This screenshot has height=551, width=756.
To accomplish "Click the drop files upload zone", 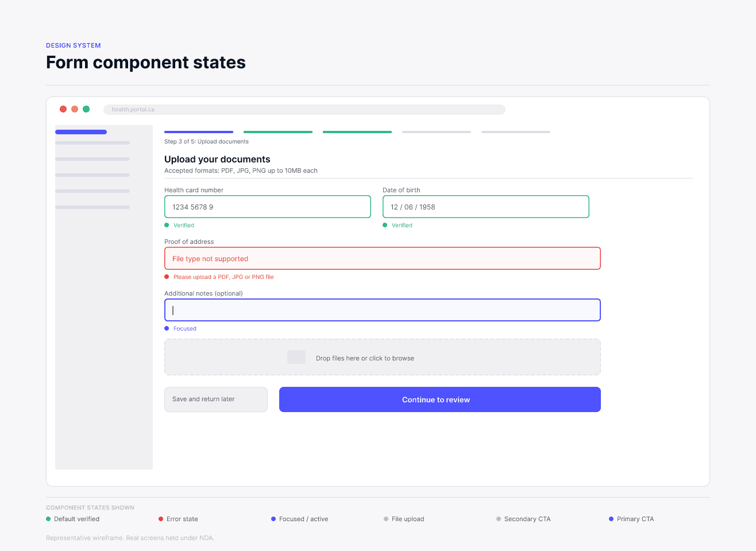I will (x=383, y=357).
